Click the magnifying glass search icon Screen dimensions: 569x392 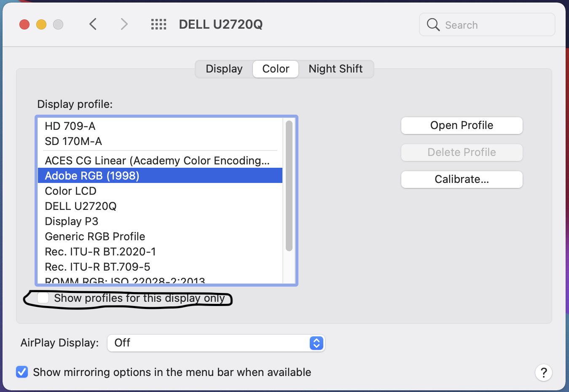click(x=433, y=24)
